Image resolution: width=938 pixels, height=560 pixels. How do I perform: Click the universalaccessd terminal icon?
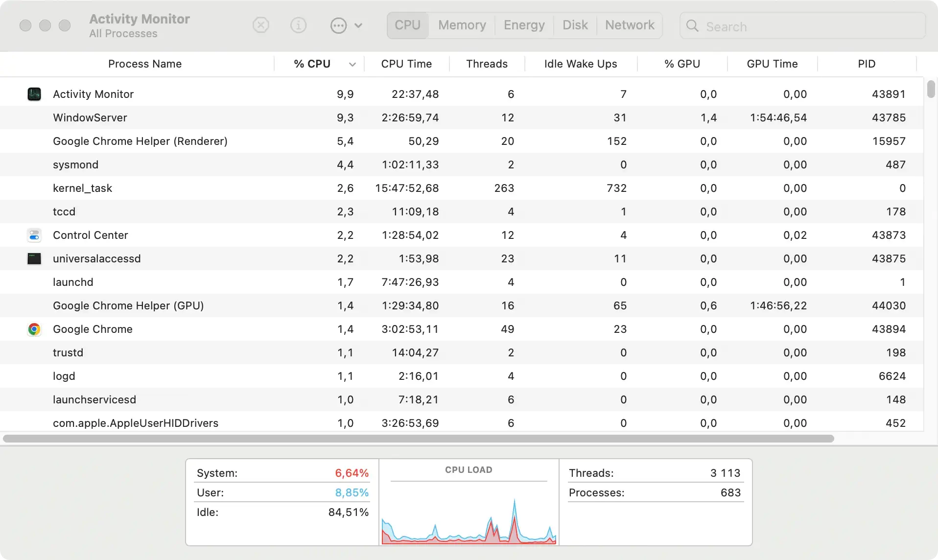pos(34,258)
